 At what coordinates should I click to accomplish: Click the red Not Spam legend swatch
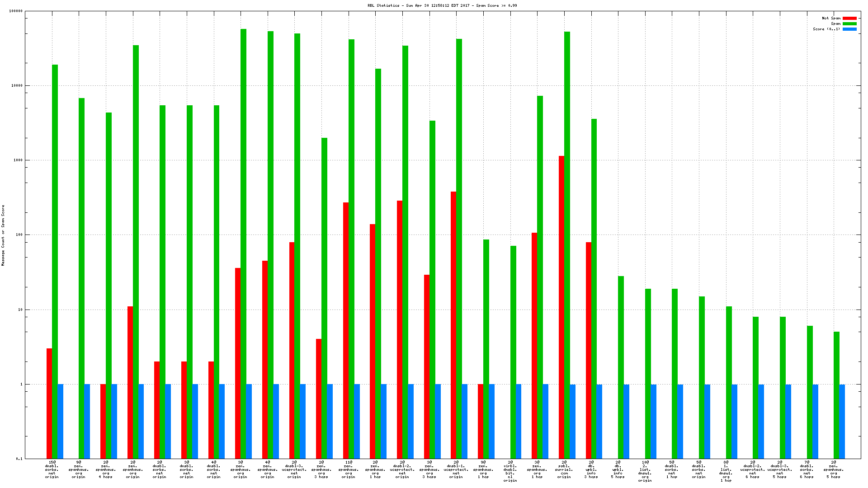click(x=849, y=19)
